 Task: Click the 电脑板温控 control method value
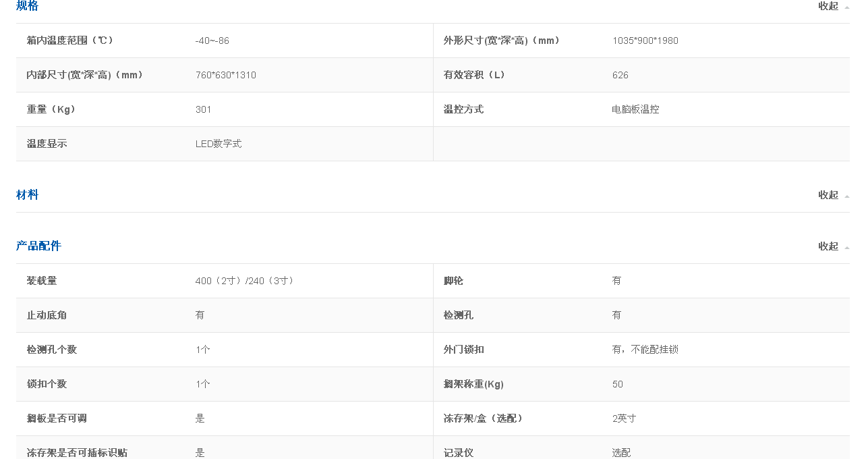(x=634, y=109)
